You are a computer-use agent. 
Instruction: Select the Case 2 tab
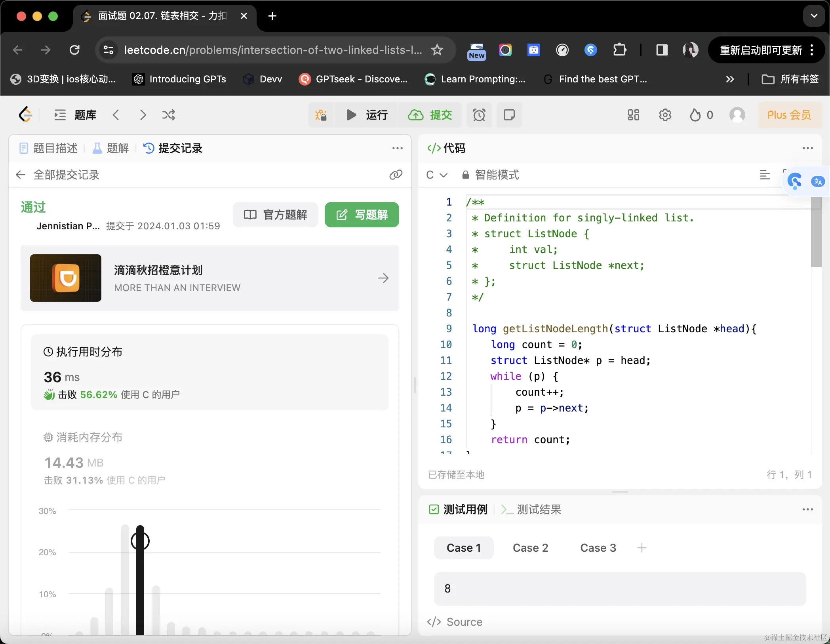pos(530,548)
